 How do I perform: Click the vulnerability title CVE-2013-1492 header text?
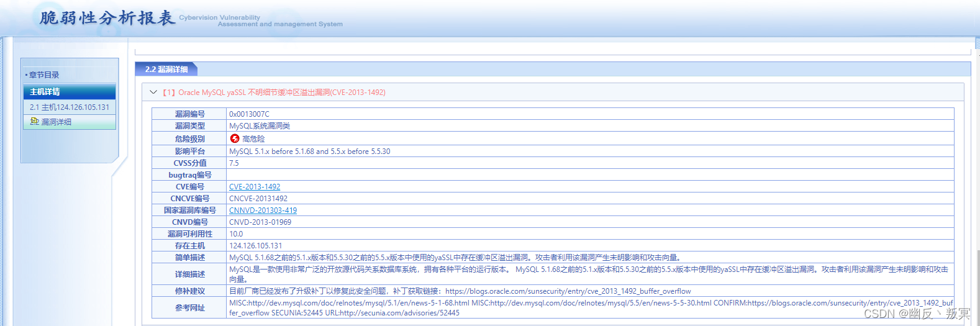(x=274, y=93)
